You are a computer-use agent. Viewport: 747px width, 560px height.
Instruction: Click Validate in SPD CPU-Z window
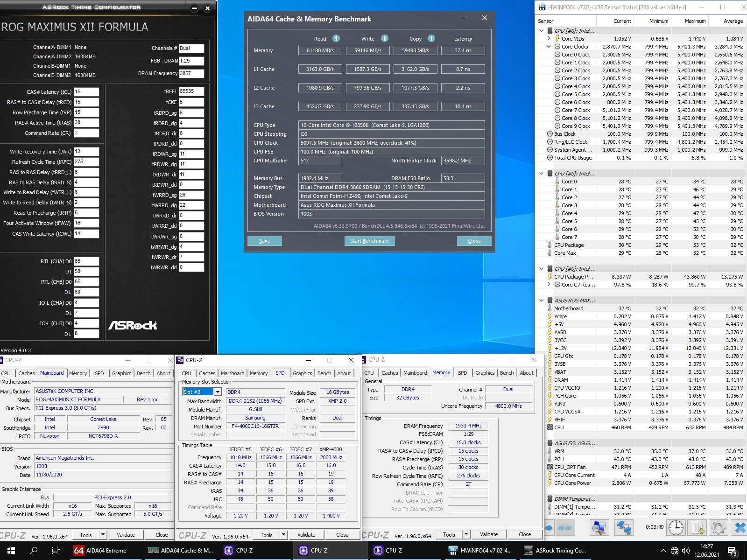(x=306, y=535)
